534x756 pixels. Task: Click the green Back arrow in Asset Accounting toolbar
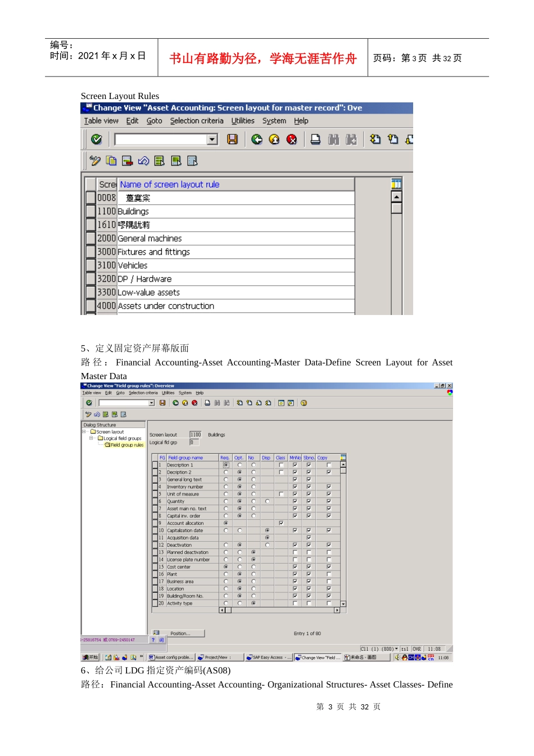257,139
